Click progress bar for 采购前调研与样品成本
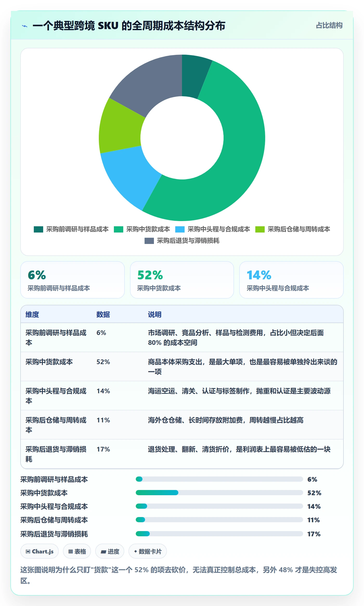The height and width of the screenshot is (606, 364). pyautogui.click(x=219, y=479)
